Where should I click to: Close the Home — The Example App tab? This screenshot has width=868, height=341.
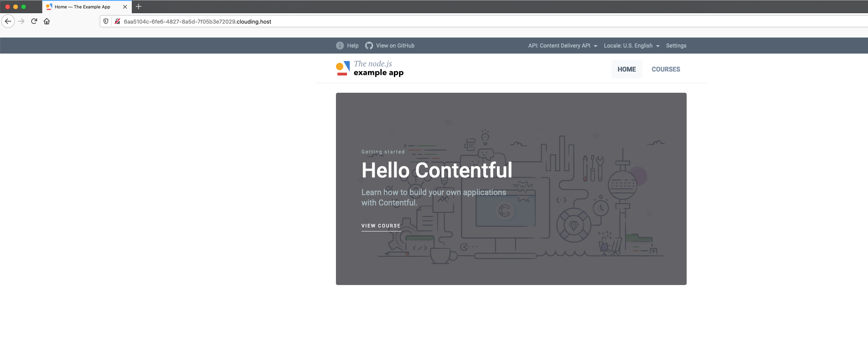point(125,7)
